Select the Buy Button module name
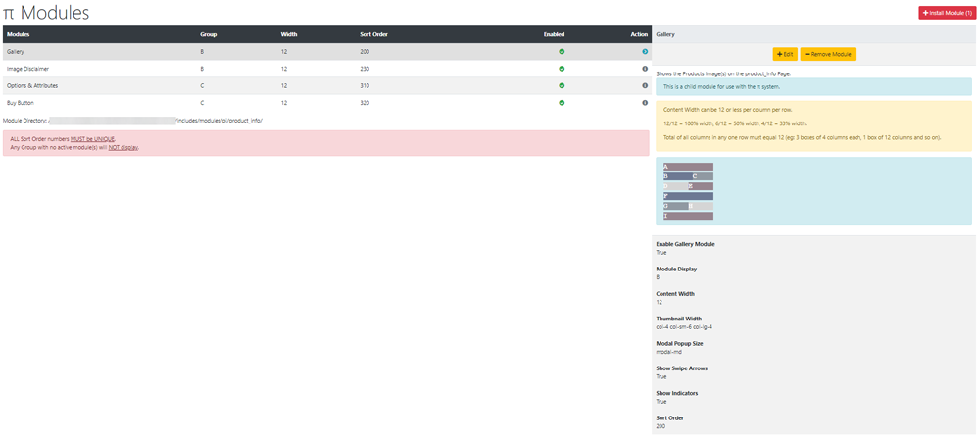980x441 pixels. pyautogui.click(x=20, y=103)
